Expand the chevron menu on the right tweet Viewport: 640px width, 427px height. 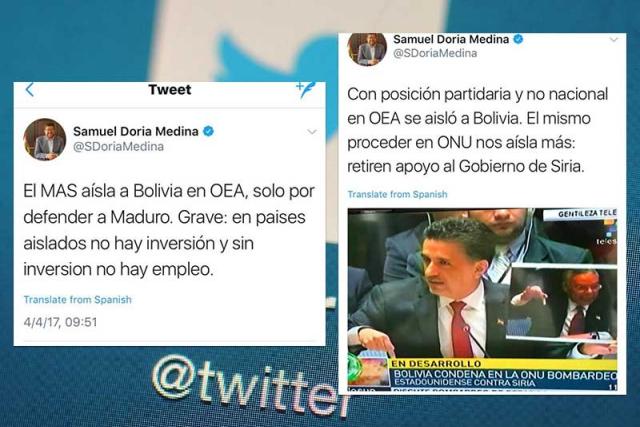614,40
